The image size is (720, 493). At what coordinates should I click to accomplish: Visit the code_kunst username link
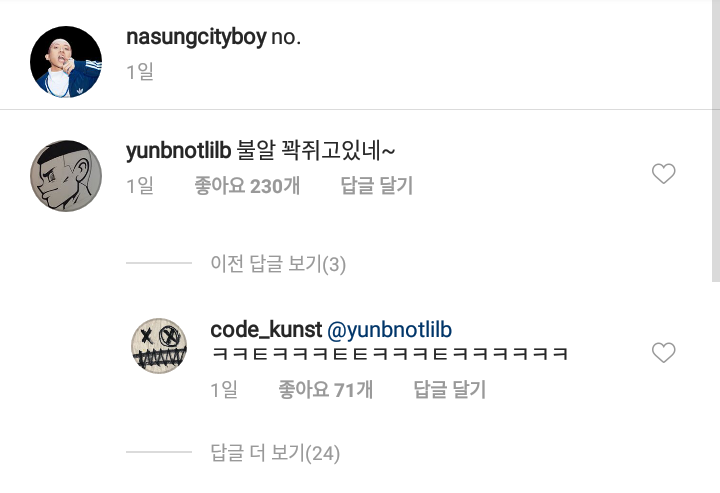coord(266,330)
